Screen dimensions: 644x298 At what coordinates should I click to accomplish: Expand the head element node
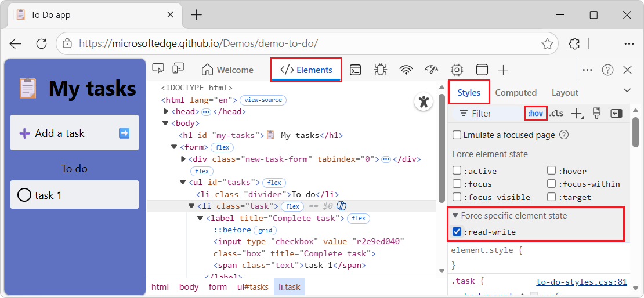[167, 111]
